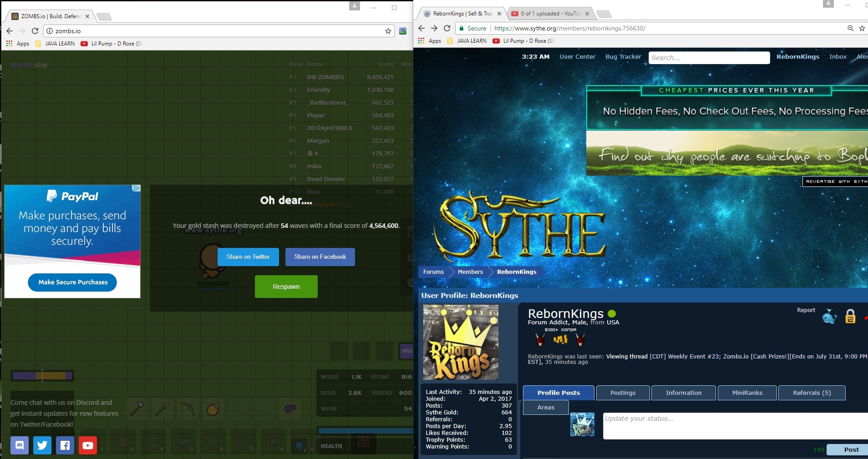Open the Apps shortcut in the zombs.io window

point(18,44)
